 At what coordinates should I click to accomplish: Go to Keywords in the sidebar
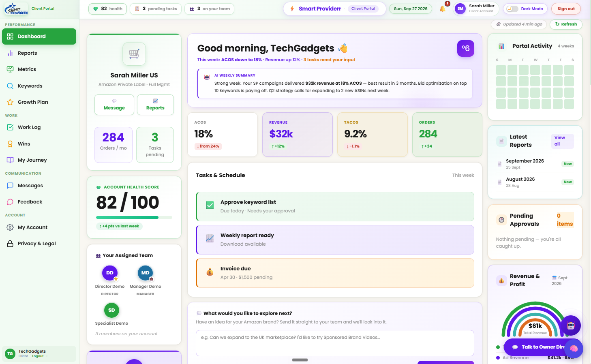pos(39,86)
